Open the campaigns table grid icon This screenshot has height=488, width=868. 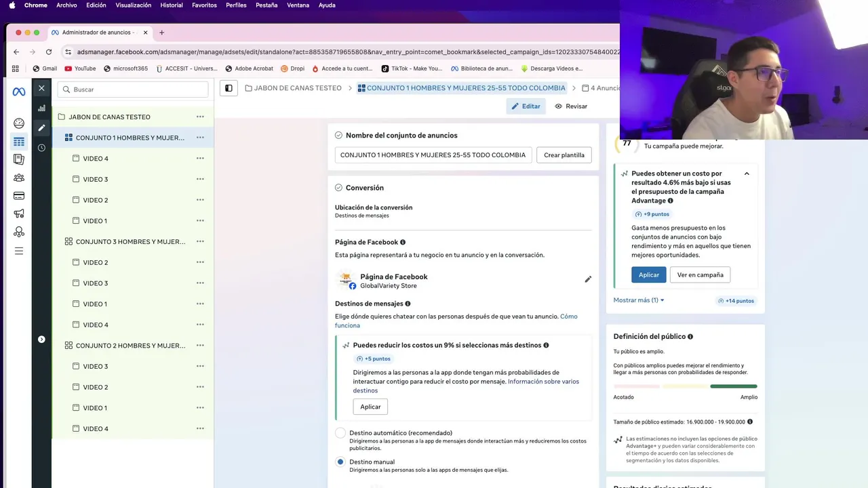coord(19,142)
